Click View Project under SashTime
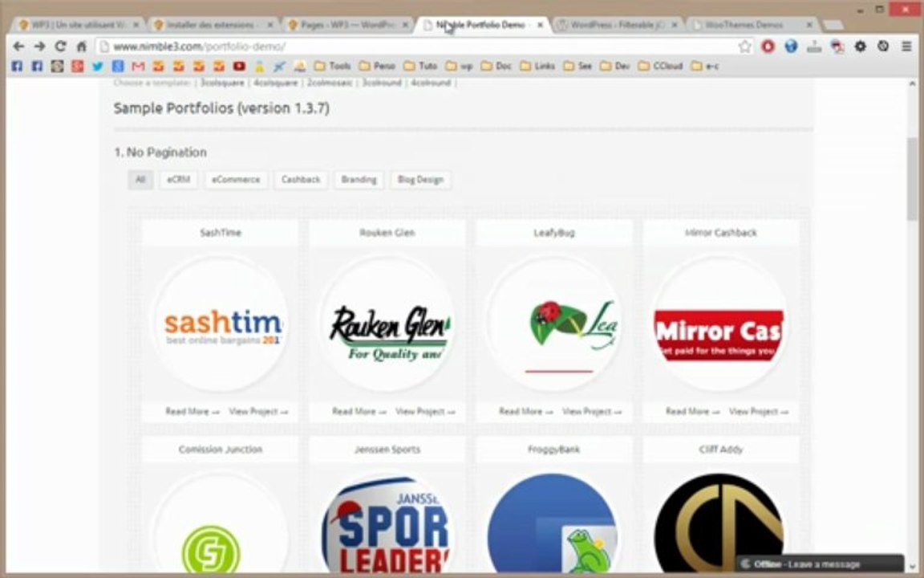 coord(258,412)
